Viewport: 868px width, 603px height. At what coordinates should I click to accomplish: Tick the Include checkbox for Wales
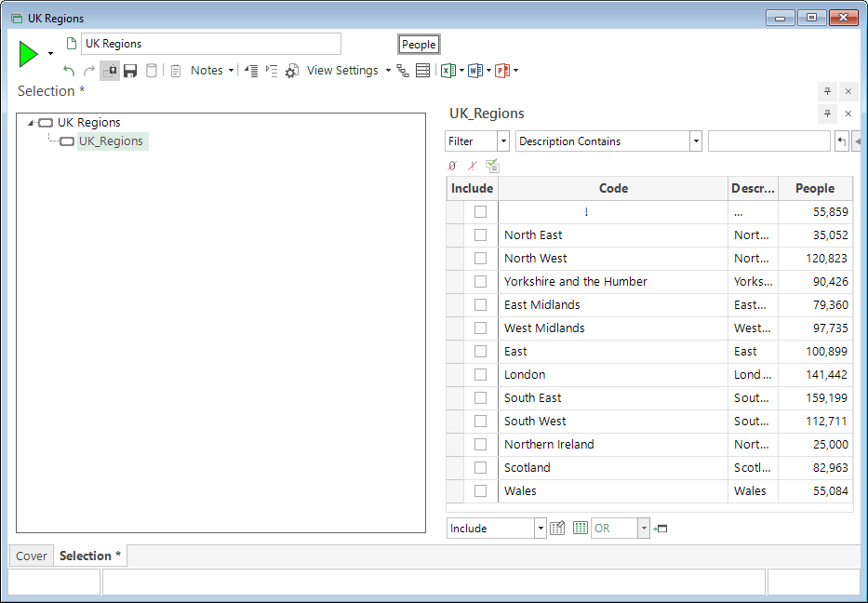pos(480,490)
